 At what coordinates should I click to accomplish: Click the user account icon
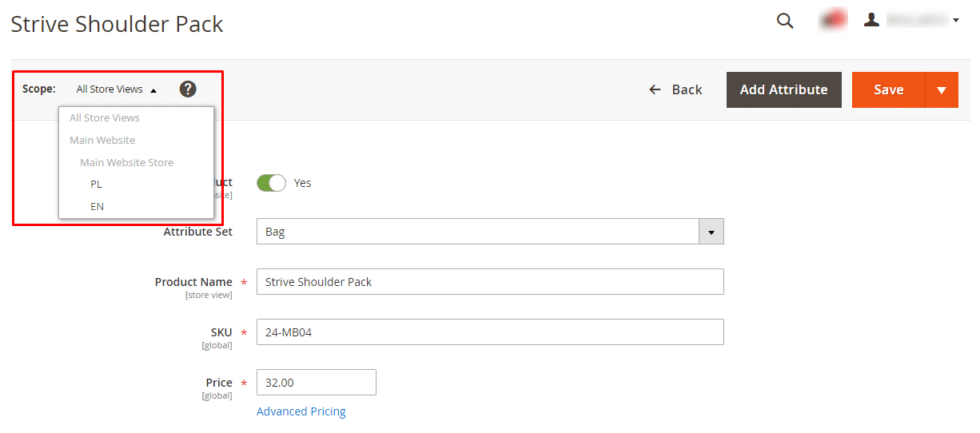tap(872, 20)
